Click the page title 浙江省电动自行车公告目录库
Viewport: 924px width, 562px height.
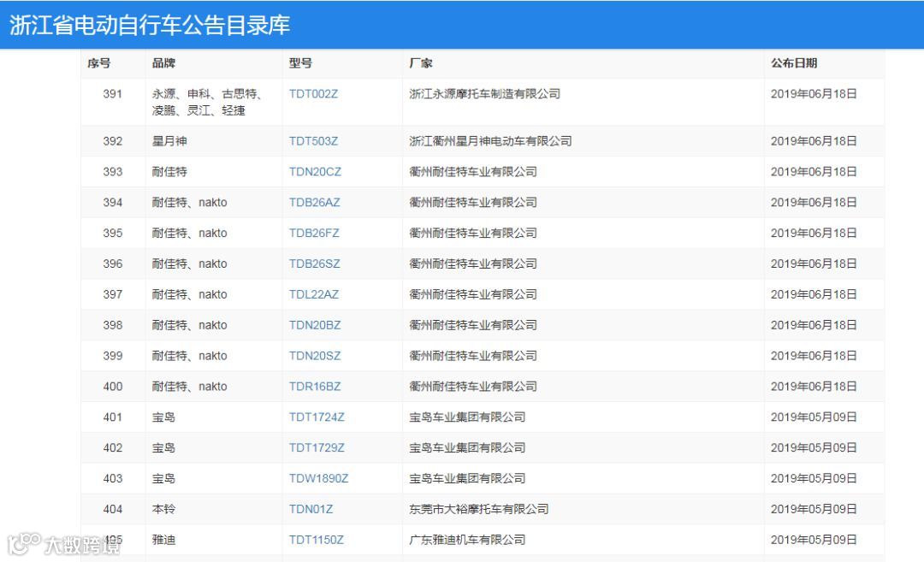pyautogui.click(x=150, y=25)
